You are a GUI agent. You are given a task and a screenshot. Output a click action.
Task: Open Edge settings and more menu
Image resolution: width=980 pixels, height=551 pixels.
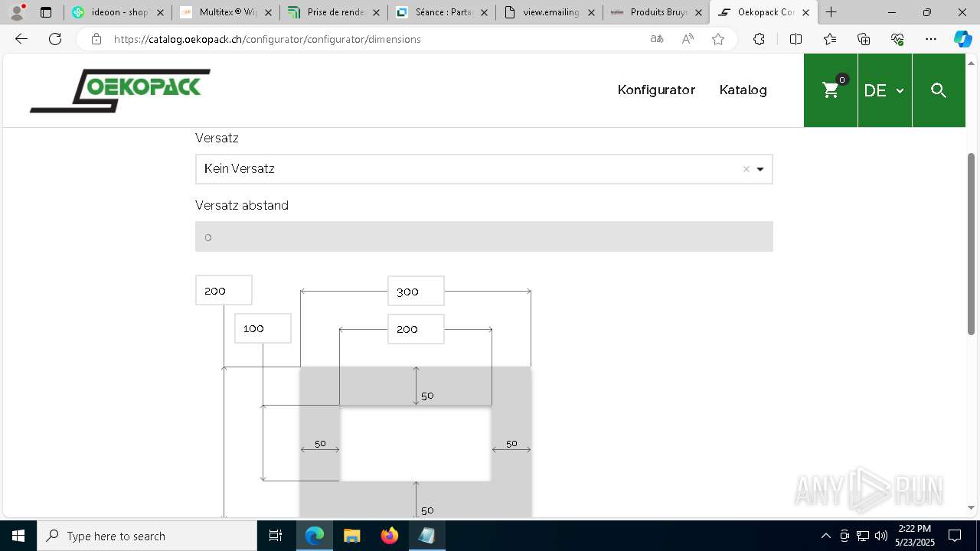click(x=931, y=39)
